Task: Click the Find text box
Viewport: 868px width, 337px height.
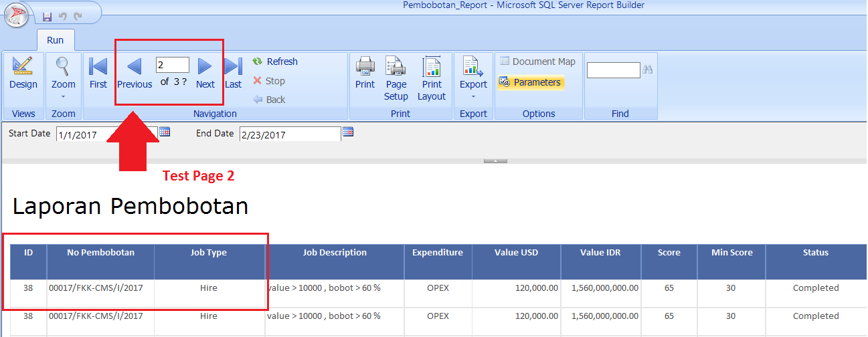Action: pos(614,70)
